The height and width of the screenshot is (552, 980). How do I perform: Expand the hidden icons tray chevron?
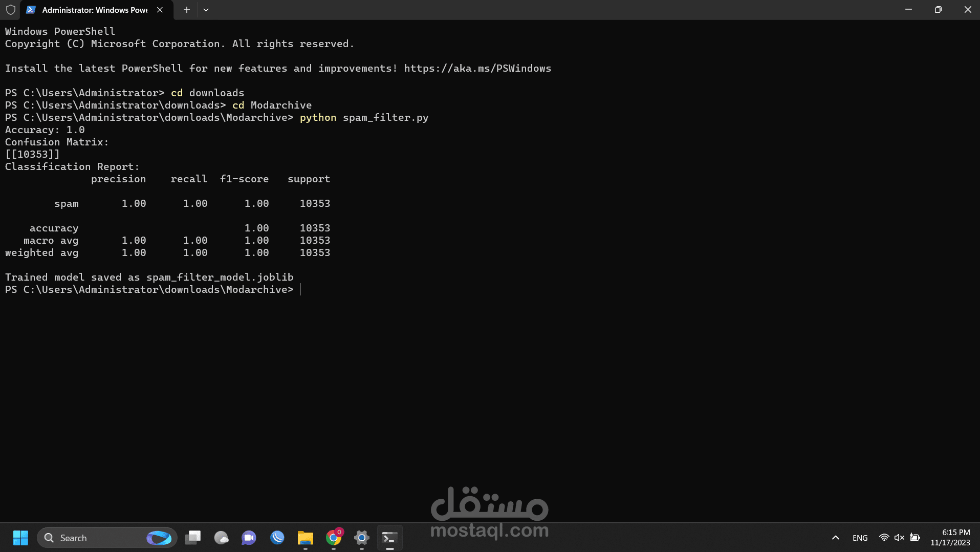coord(835,538)
